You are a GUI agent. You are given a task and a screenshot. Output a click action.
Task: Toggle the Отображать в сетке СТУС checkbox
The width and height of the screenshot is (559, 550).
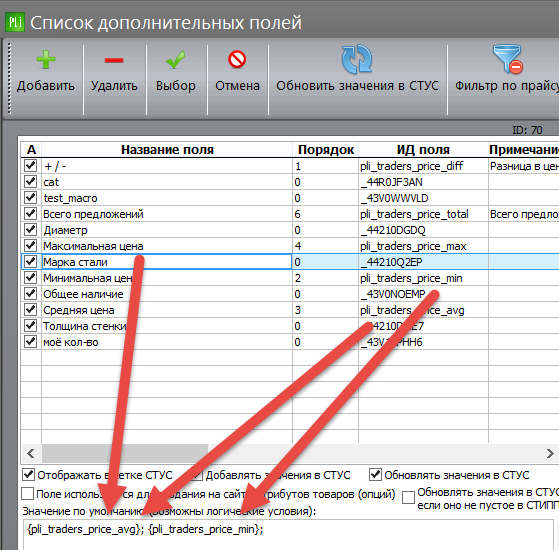pos(29,475)
